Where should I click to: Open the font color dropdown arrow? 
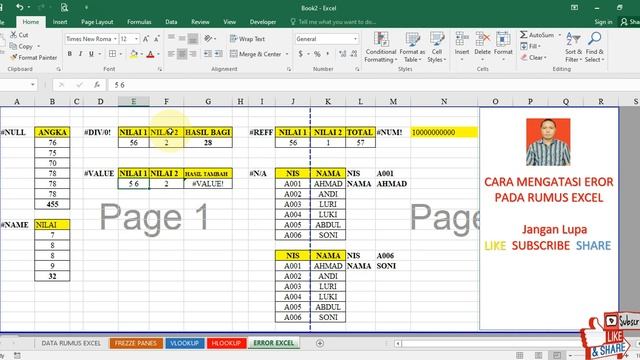click(158, 54)
